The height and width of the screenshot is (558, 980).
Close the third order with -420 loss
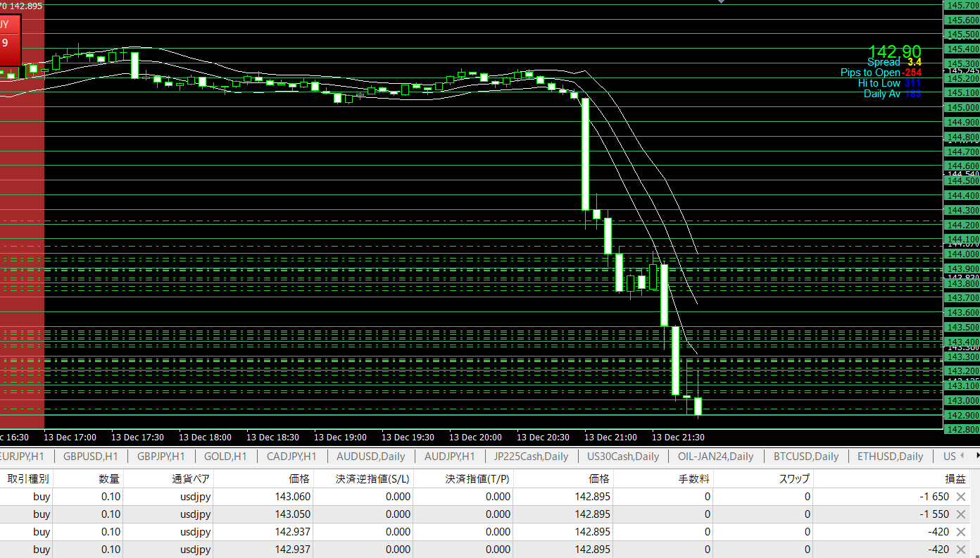click(960, 532)
